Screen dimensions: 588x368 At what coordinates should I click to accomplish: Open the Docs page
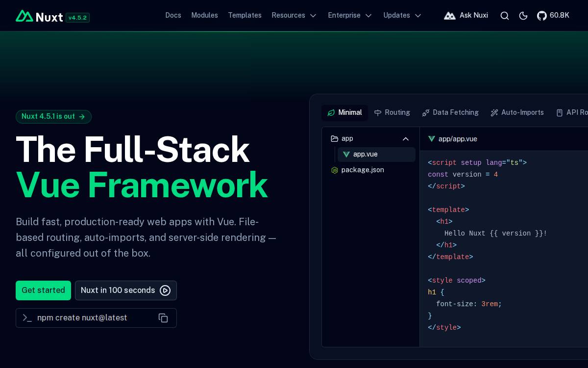pos(173,15)
